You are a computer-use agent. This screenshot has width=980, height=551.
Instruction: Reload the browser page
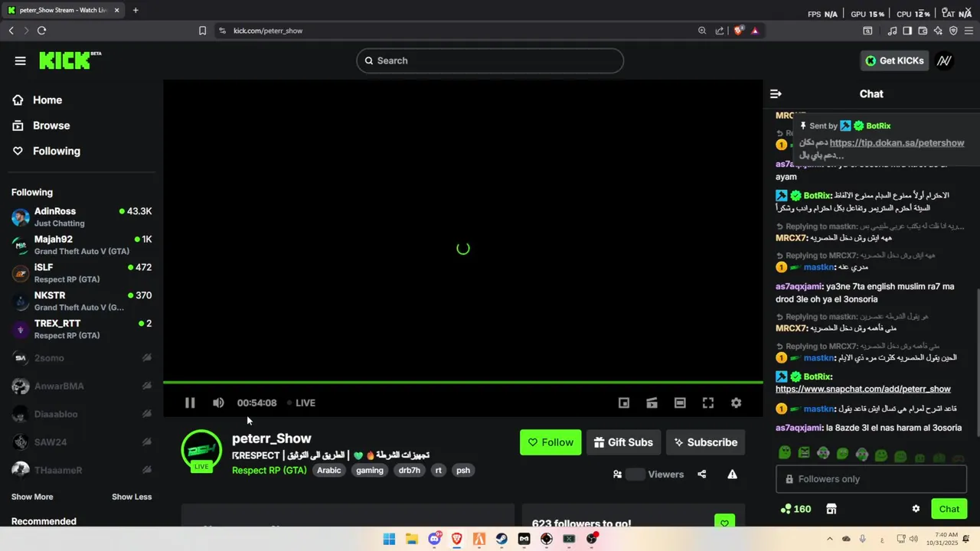point(41,31)
